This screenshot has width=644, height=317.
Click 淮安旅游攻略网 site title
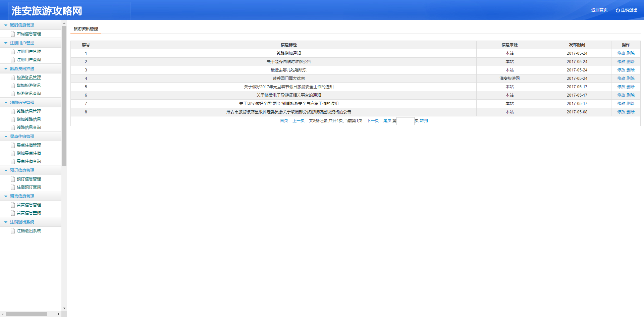(x=47, y=11)
